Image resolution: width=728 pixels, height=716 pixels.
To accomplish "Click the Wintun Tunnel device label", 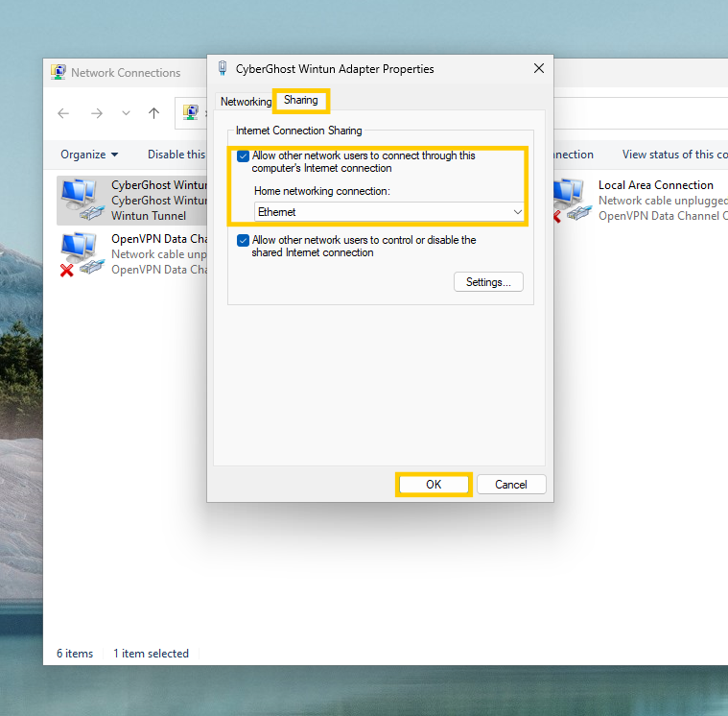I will pyautogui.click(x=149, y=216).
